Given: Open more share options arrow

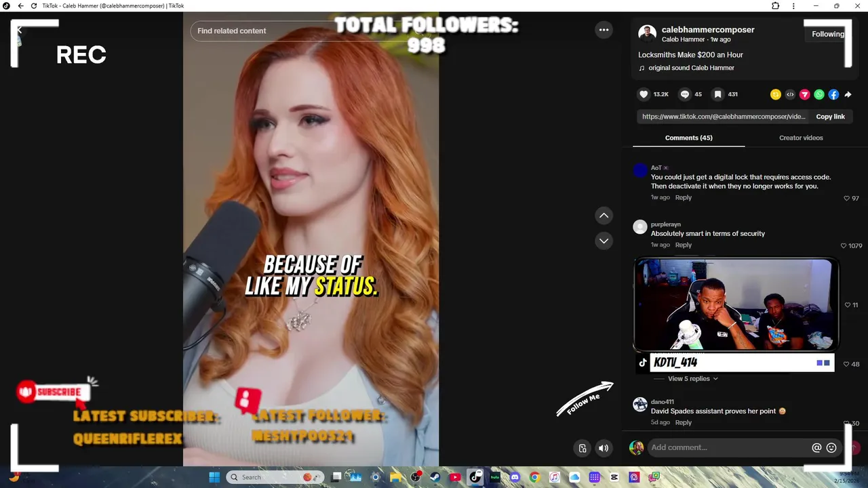Looking at the screenshot, I should [848, 95].
